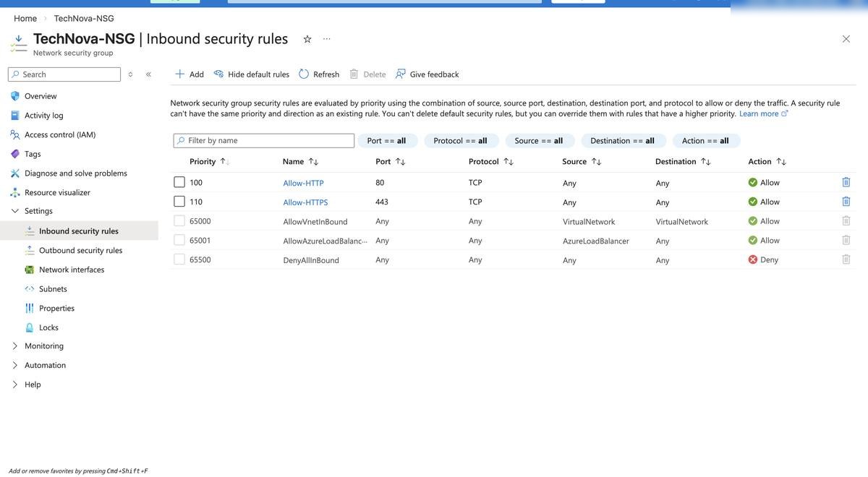Go to Home breadcrumb

[x=25, y=18]
